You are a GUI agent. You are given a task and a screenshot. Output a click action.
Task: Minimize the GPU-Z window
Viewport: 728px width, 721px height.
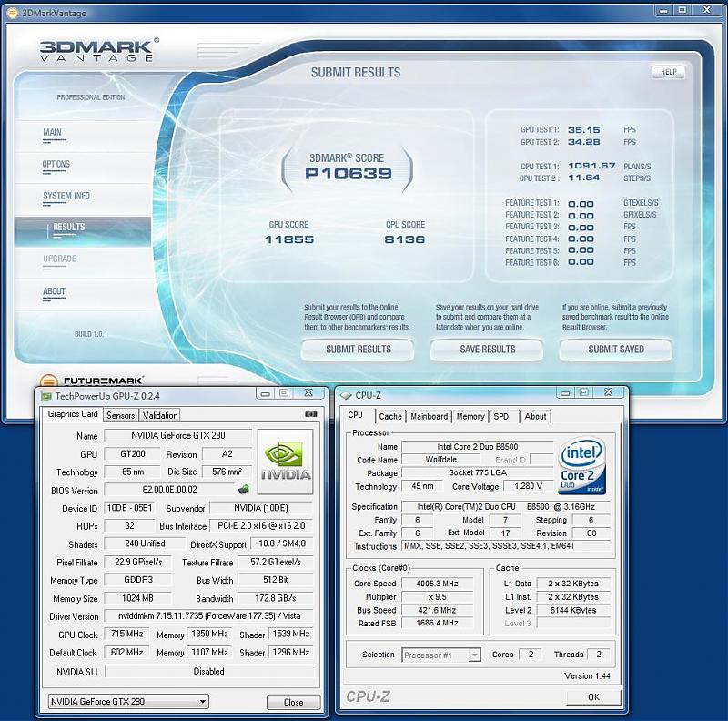tap(266, 393)
